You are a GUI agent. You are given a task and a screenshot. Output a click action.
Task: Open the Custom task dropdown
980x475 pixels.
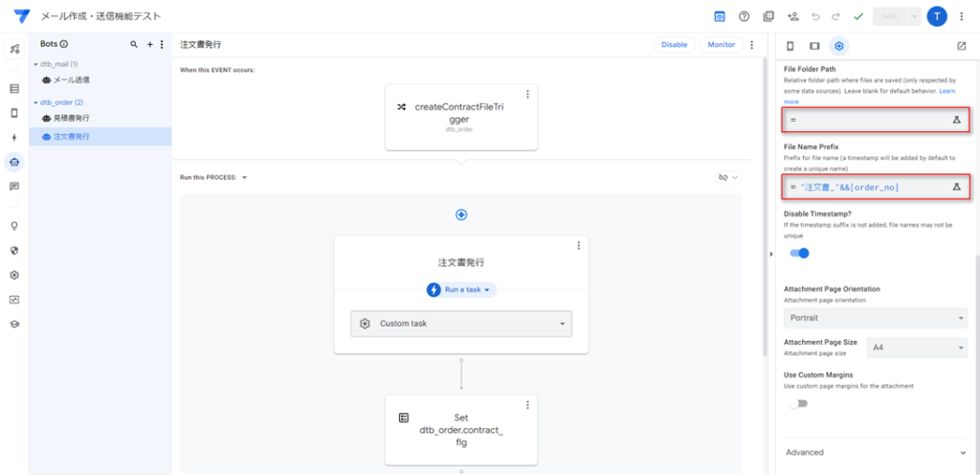[x=461, y=324]
